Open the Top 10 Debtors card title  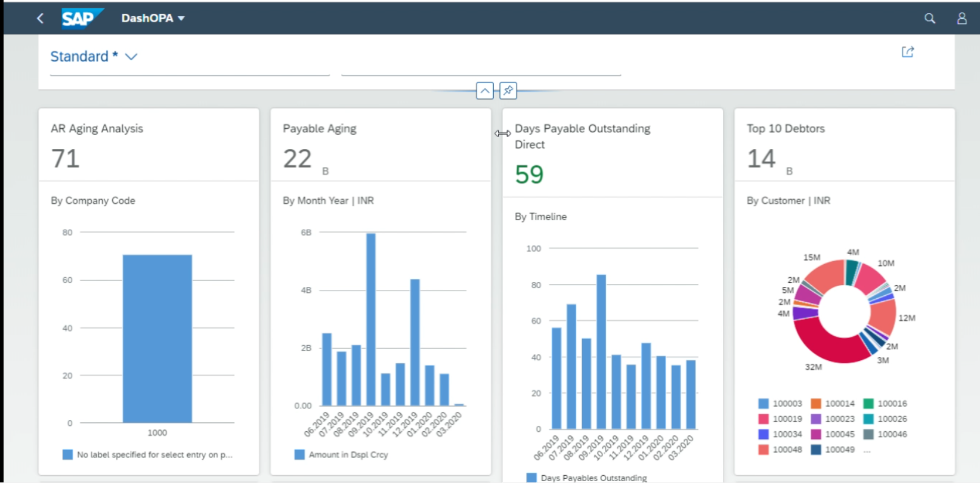(786, 128)
